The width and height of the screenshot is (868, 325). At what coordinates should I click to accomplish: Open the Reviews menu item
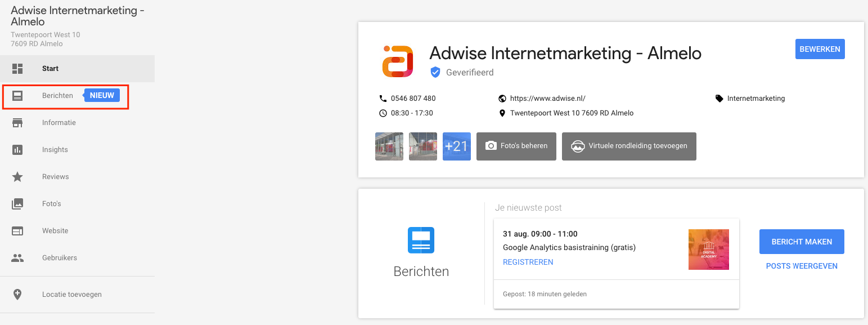pyautogui.click(x=55, y=177)
